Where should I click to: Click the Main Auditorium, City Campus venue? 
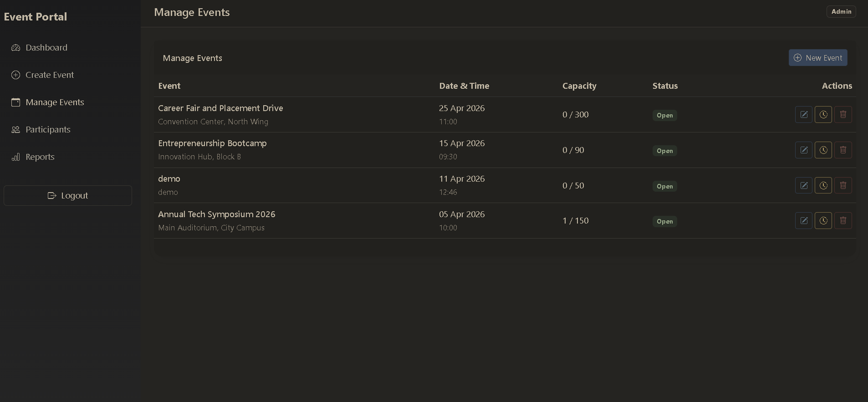[x=211, y=228]
